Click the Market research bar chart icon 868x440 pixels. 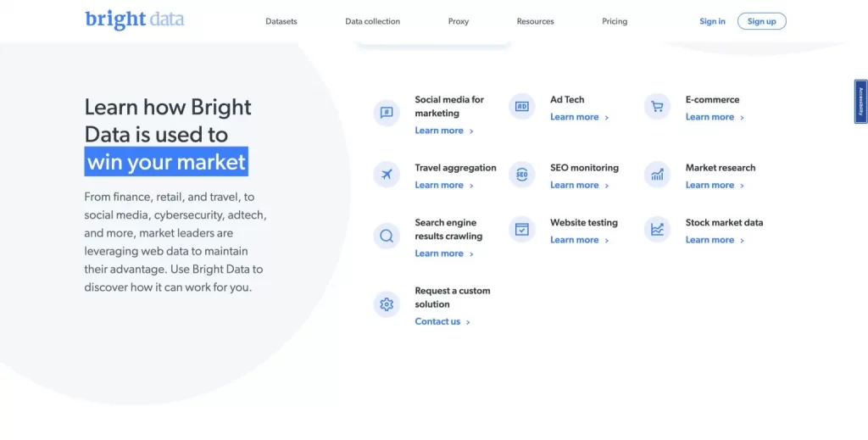point(657,175)
